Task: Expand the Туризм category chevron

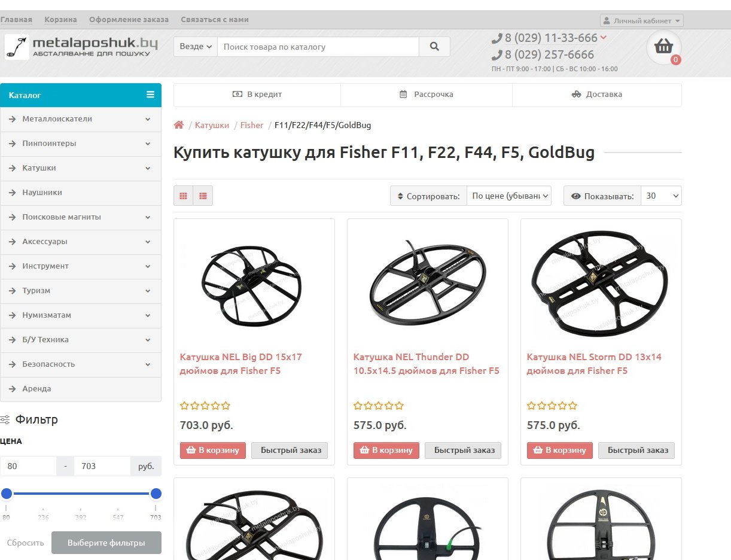Action: tap(148, 291)
